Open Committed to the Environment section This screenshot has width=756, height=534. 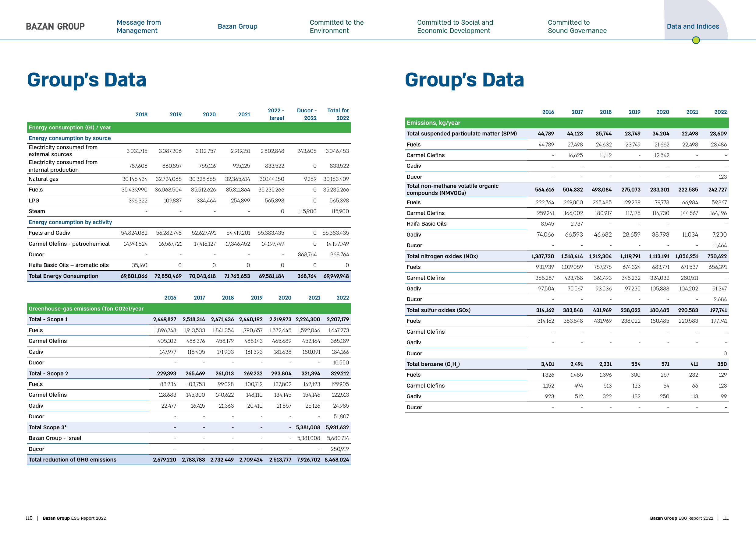(336, 26)
